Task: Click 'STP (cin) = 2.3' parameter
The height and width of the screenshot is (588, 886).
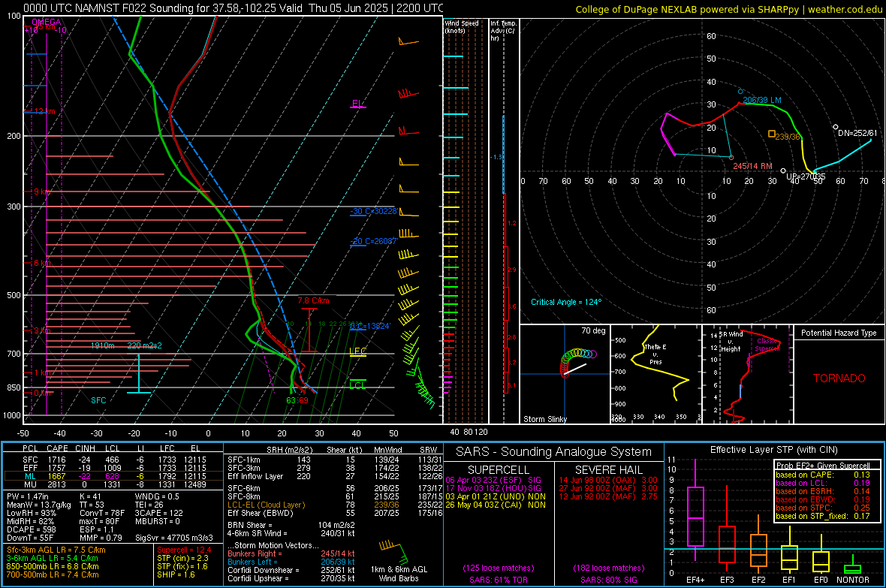Action: click(183, 558)
